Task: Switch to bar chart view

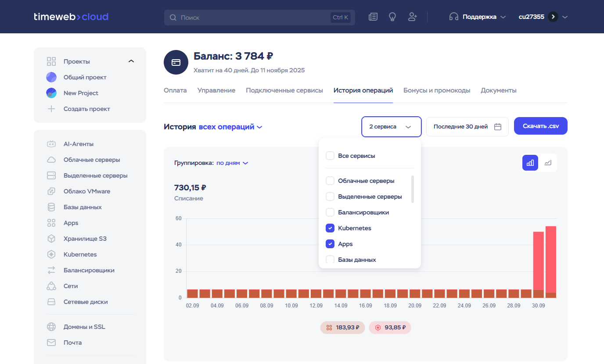Action: click(x=530, y=163)
